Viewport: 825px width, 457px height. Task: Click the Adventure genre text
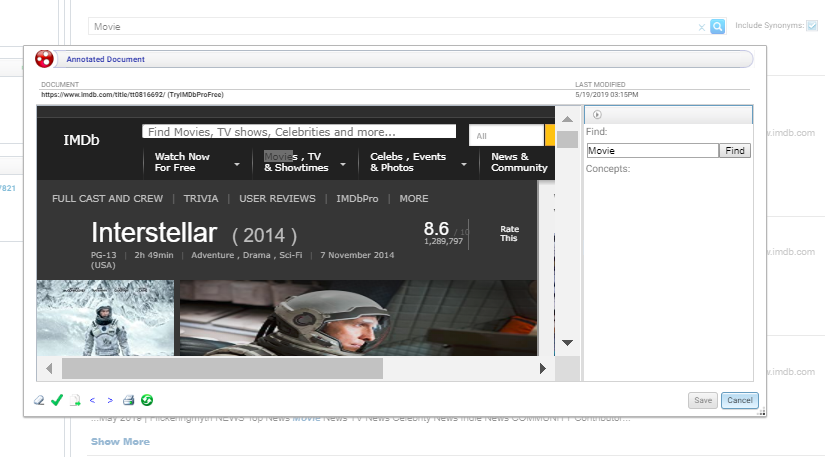213,255
